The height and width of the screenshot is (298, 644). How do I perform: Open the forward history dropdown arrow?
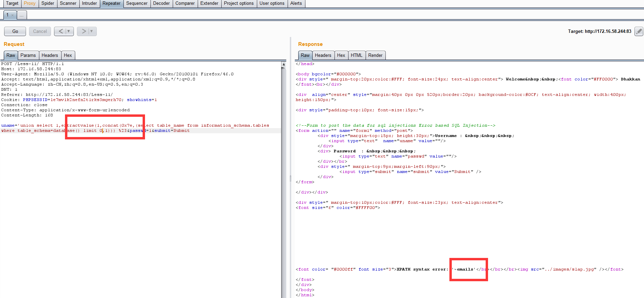[x=92, y=31]
